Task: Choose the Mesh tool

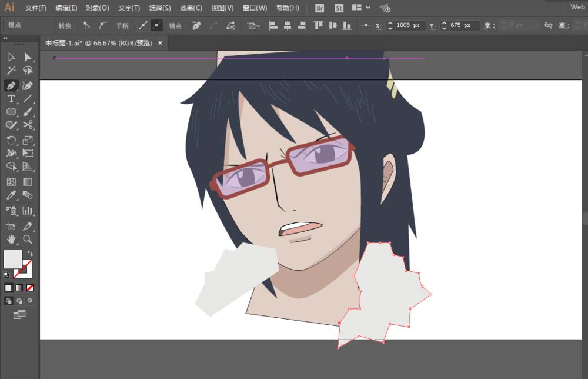Action: pos(11,182)
